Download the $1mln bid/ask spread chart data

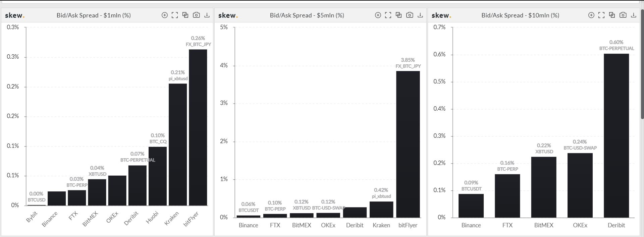click(x=207, y=15)
